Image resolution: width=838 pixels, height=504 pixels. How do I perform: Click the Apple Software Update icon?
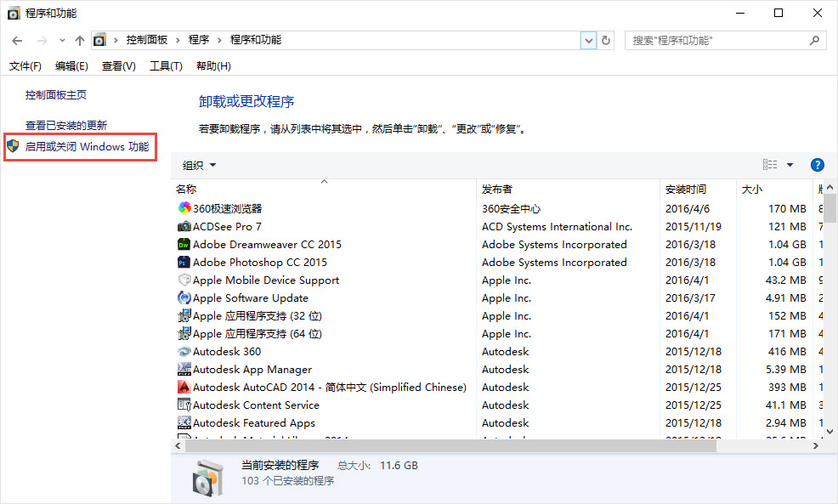tap(184, 297)
